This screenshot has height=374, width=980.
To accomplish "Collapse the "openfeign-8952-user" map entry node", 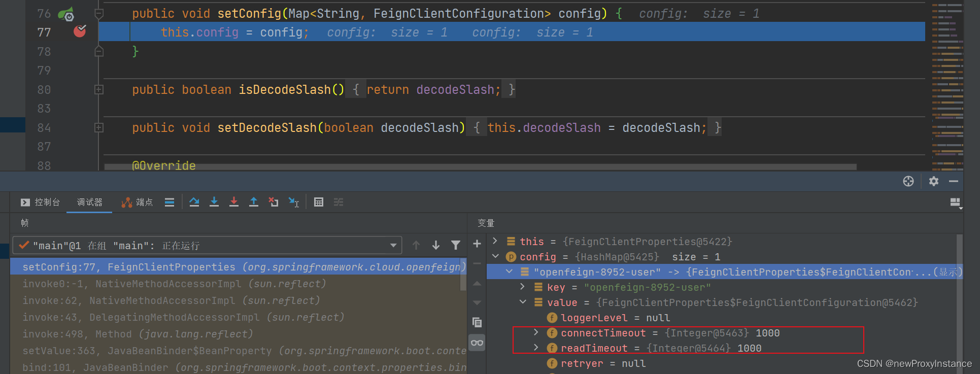I will tap(509, 271).
